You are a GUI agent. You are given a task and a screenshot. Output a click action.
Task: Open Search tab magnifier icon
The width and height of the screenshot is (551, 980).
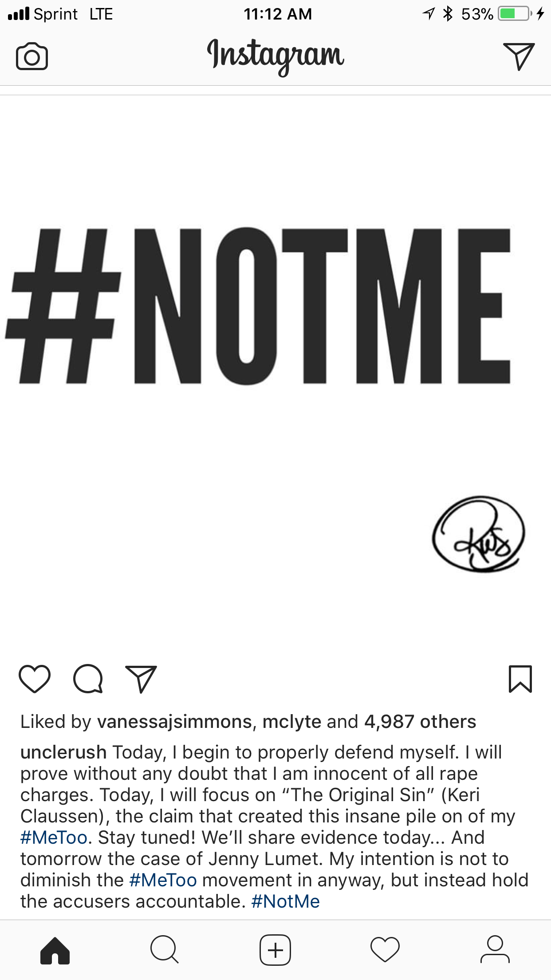tap(165, 949)
